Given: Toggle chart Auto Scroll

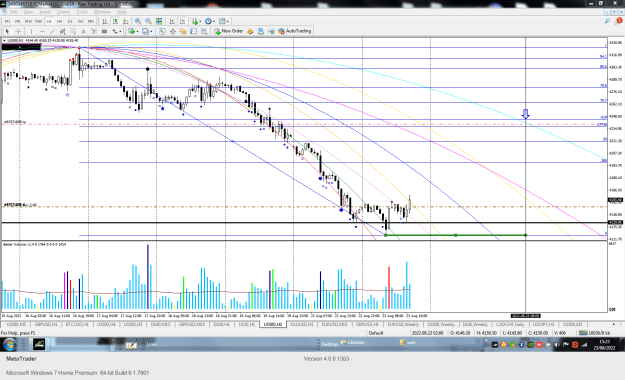Looking at the screenshot, I should pos(172,21).
